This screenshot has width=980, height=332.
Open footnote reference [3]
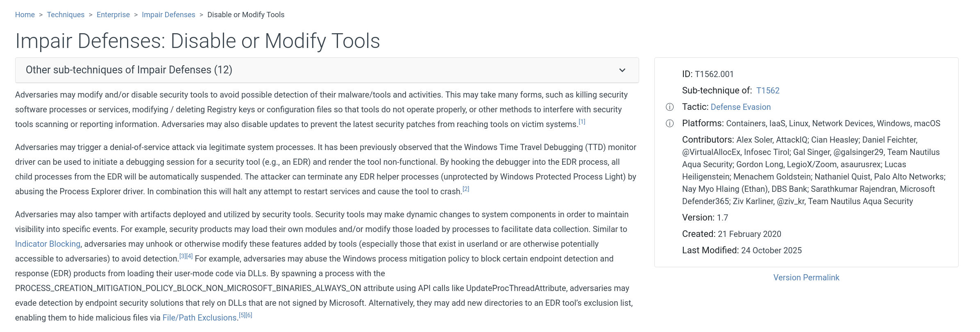(183, 256)
